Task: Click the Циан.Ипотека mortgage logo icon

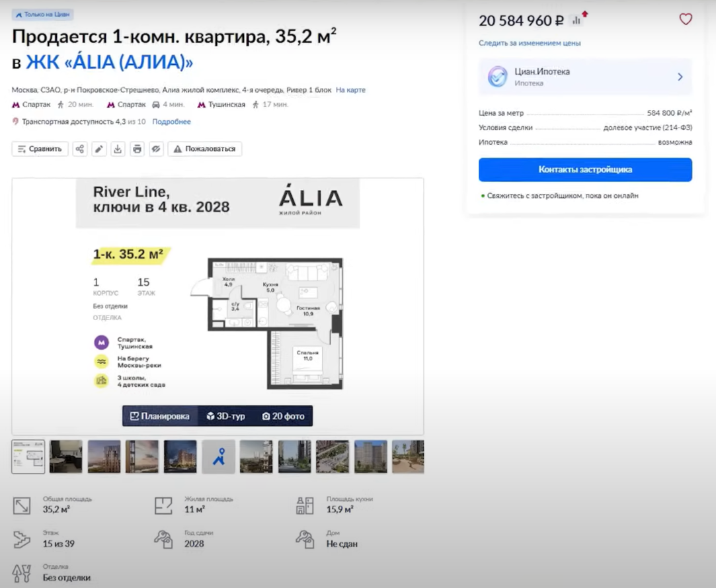Action: tap(497, 77)
